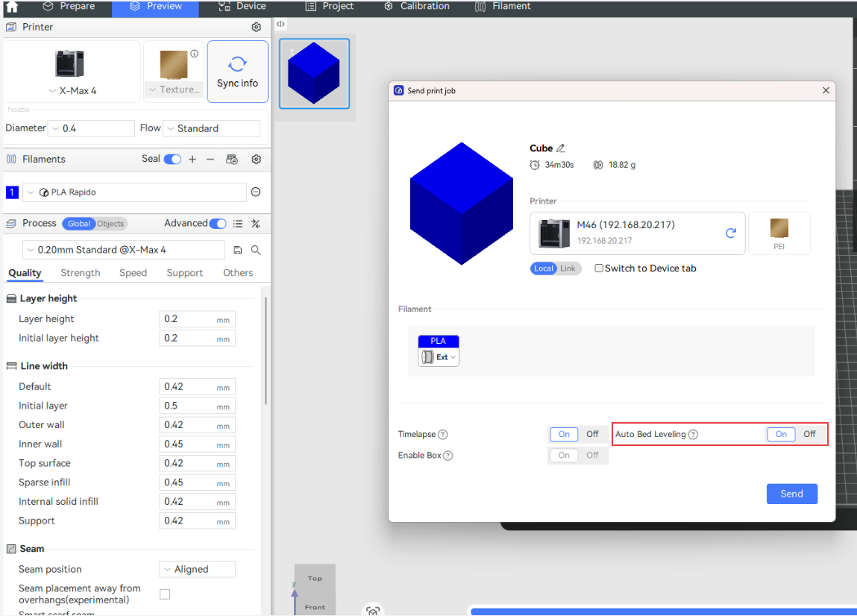The width and height of the screenshot is (857, 616).
Task: Save the process preset with the disk icon
Action: (x=238, y=250)
